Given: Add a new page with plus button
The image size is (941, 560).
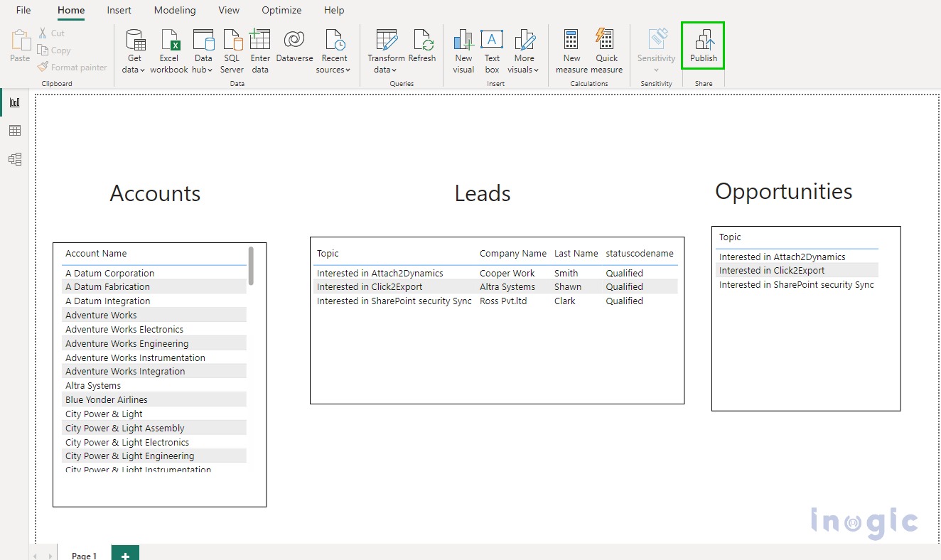Looking at the screenshot, I should click(125, 554).
